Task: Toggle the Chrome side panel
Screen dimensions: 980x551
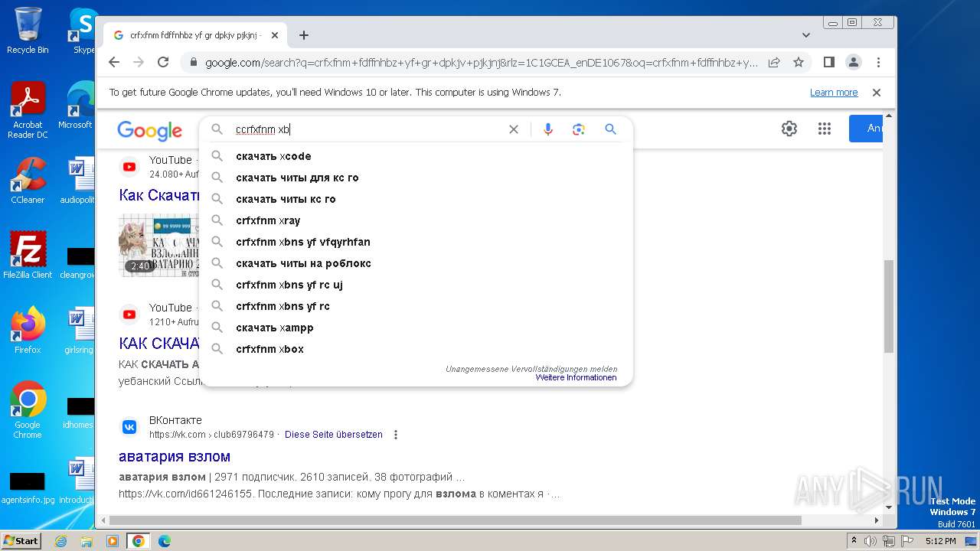Action: pos(829,62)
